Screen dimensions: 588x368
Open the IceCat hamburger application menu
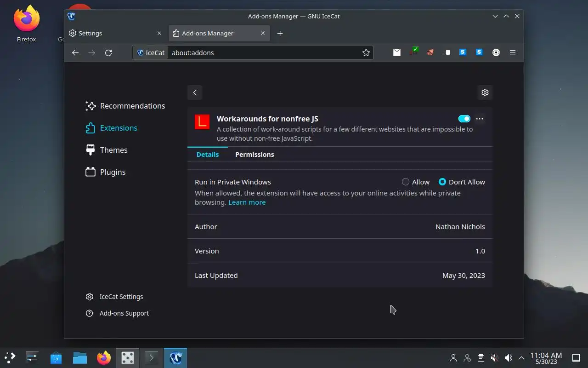(513, 52)
